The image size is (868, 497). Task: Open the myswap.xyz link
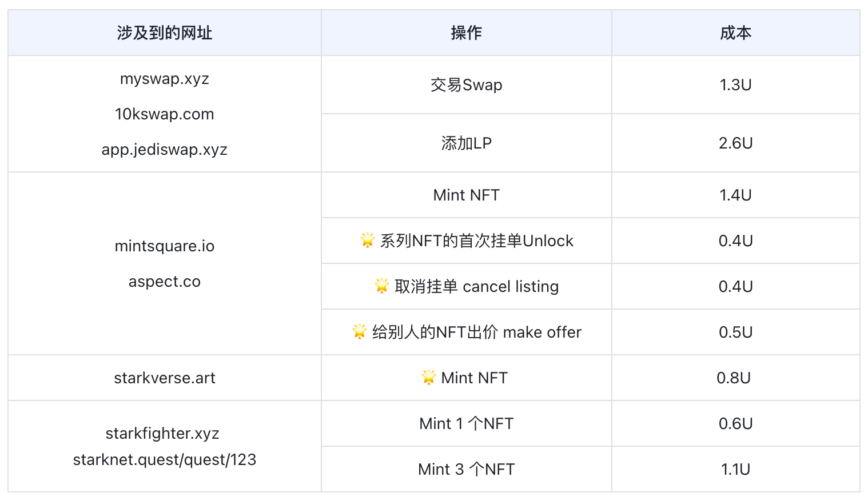coord(165,79)
